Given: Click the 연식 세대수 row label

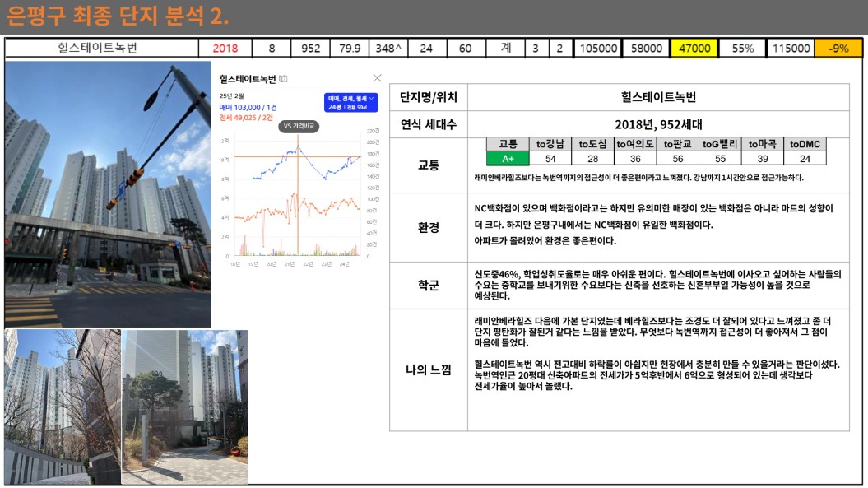Looking at the screenshot, I should click(x=429, y=124).
